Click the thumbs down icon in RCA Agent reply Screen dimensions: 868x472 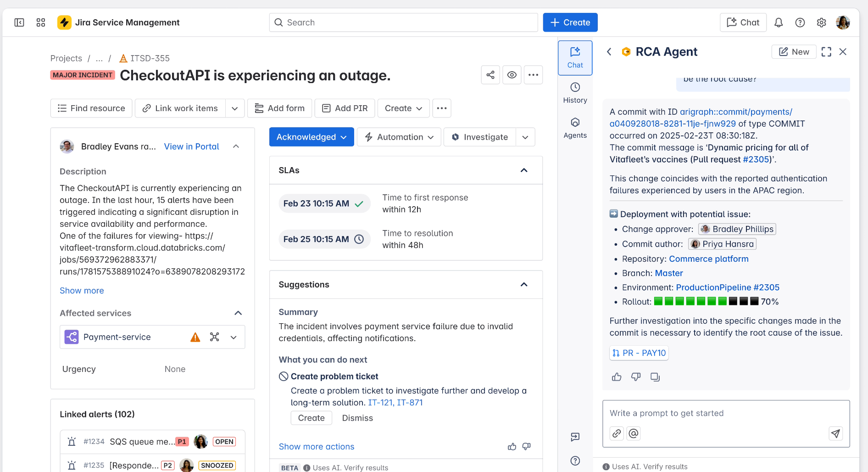(636, 377)
